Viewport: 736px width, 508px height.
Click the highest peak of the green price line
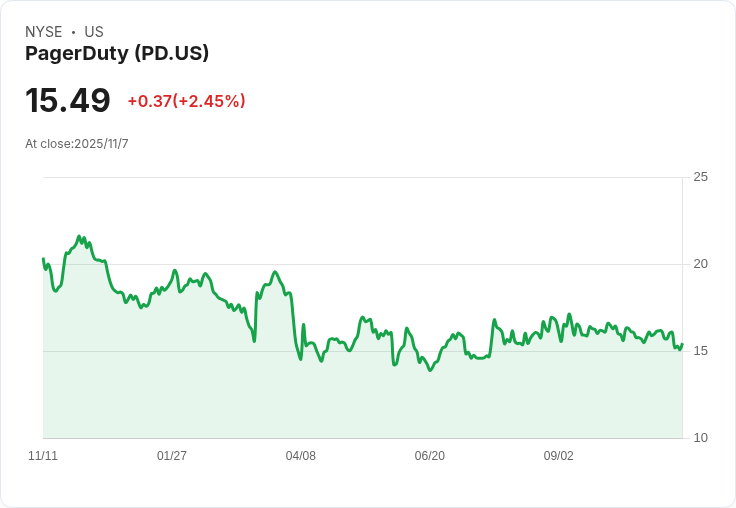pos(80,237)
